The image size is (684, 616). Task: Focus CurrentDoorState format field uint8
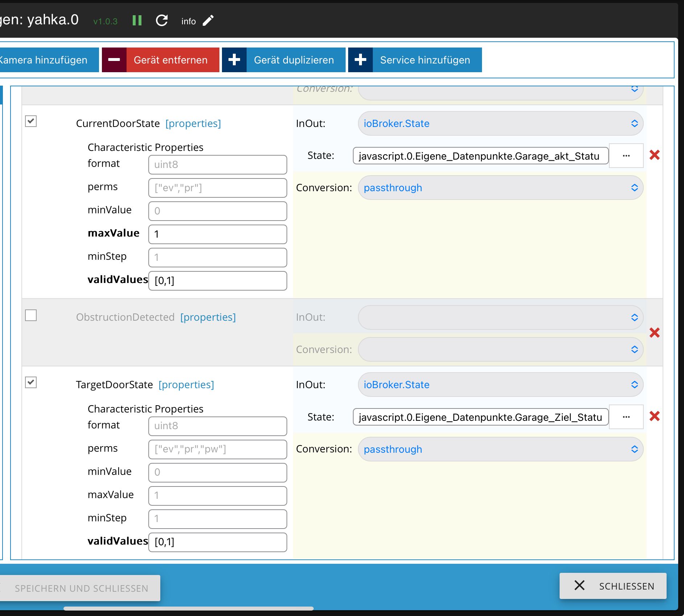(218, 165)
